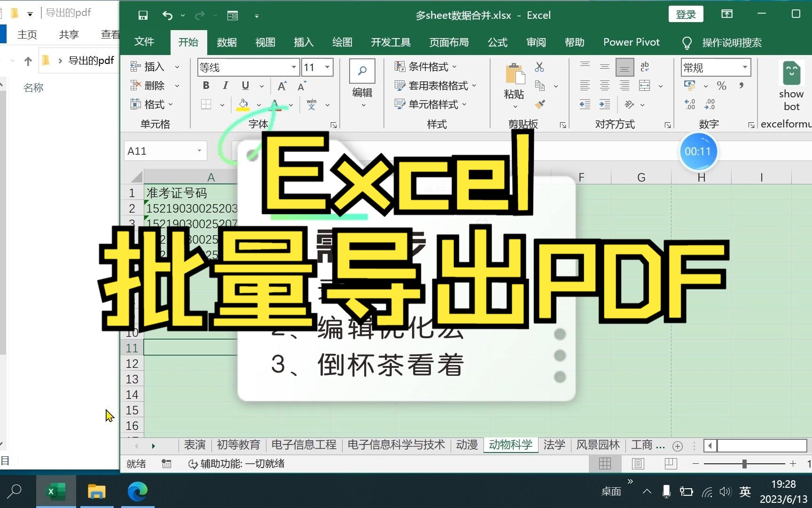Viewport: 812px width, 508px height.
Task: Toggle Underline formatting
Action: pos(245,86)
